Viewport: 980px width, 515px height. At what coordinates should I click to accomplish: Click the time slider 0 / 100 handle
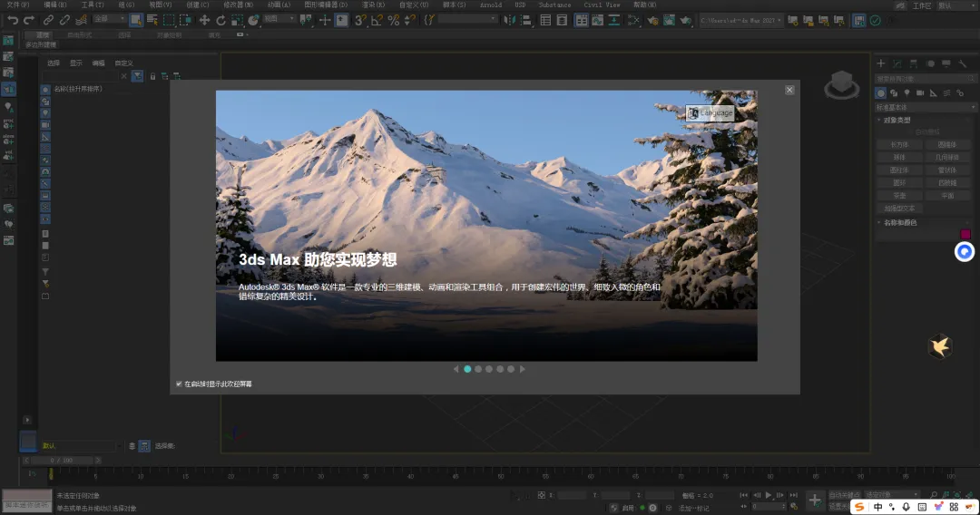pos(62,460)
